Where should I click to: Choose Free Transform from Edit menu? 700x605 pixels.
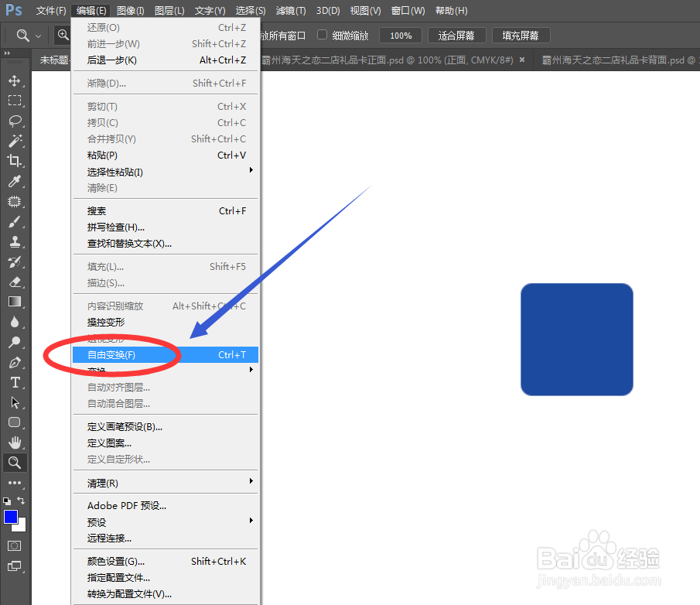[x=166, y=354]
